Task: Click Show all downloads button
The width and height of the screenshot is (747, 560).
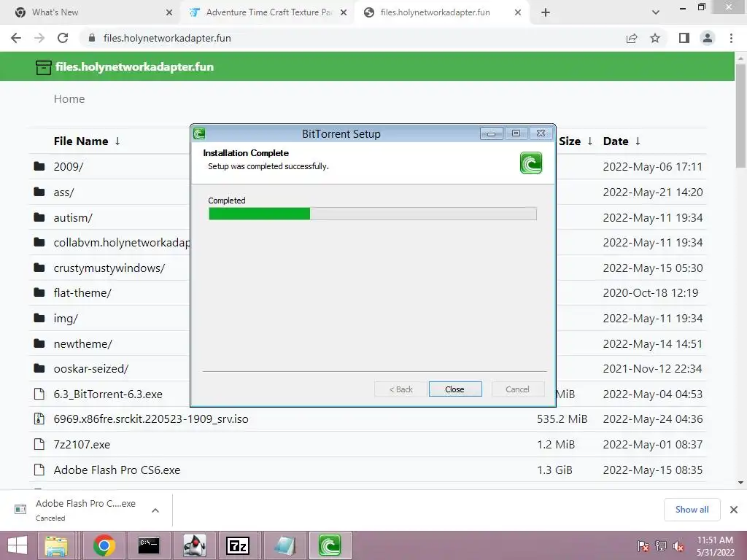Action: [x=692, y=510]
